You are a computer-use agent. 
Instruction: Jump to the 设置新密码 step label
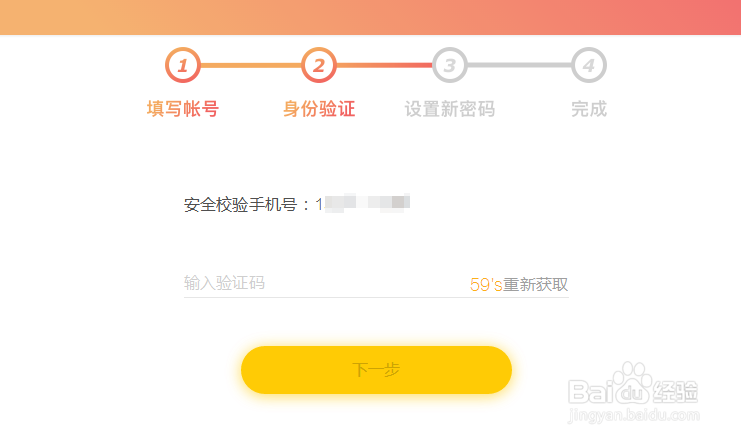pos(450,109)
